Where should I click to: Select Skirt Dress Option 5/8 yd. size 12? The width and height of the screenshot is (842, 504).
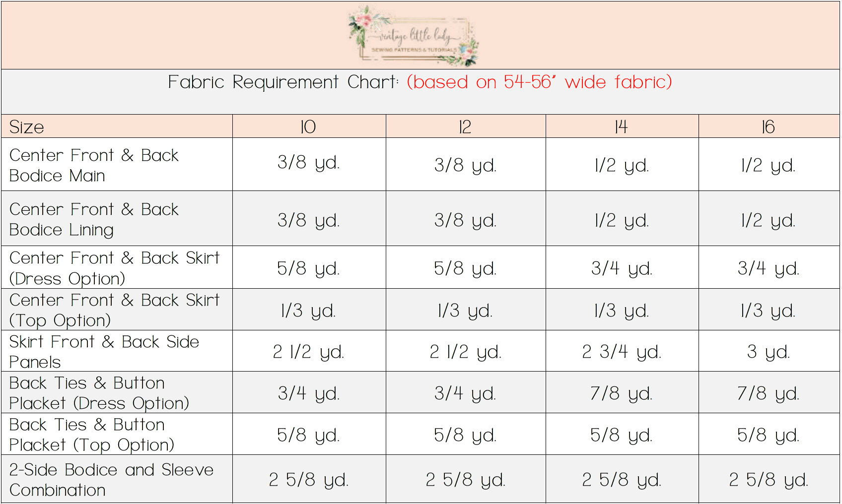(x=465, y=268)
